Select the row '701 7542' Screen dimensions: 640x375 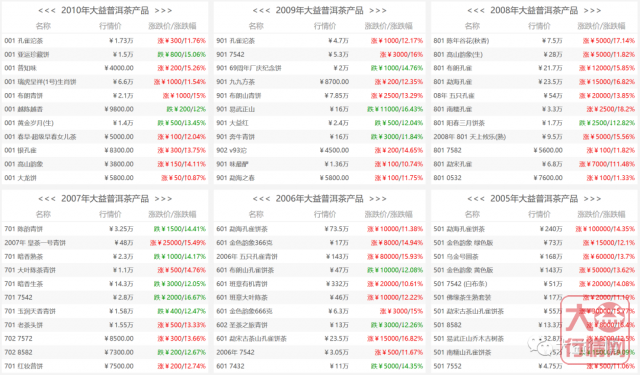coord(105,297)
